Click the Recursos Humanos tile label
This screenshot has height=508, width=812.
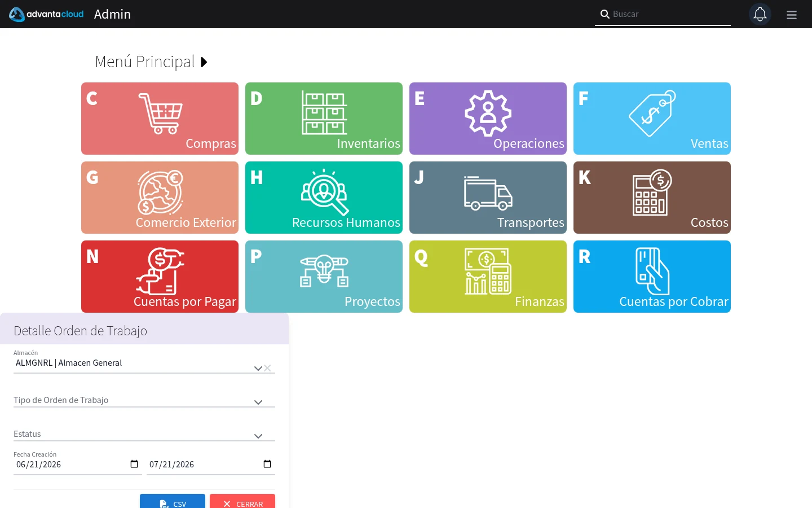click(x=346, y=222)
